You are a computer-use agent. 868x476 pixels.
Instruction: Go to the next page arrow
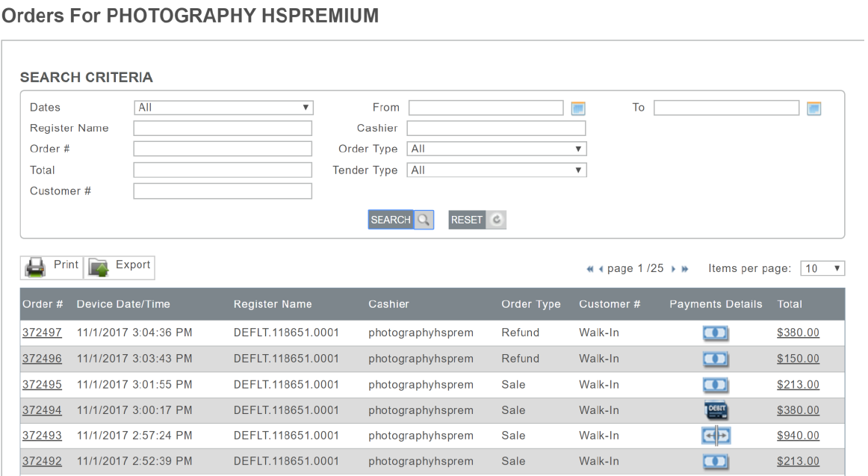[x=672, y=269]
